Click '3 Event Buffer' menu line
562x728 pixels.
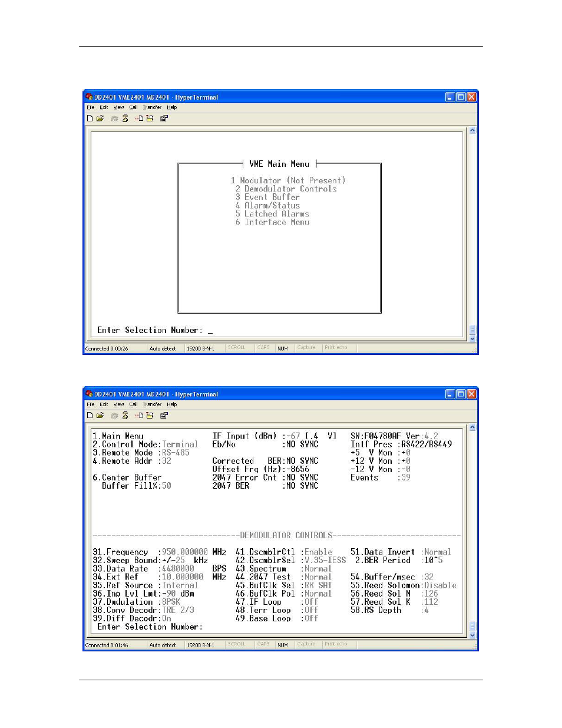point(267,197)
